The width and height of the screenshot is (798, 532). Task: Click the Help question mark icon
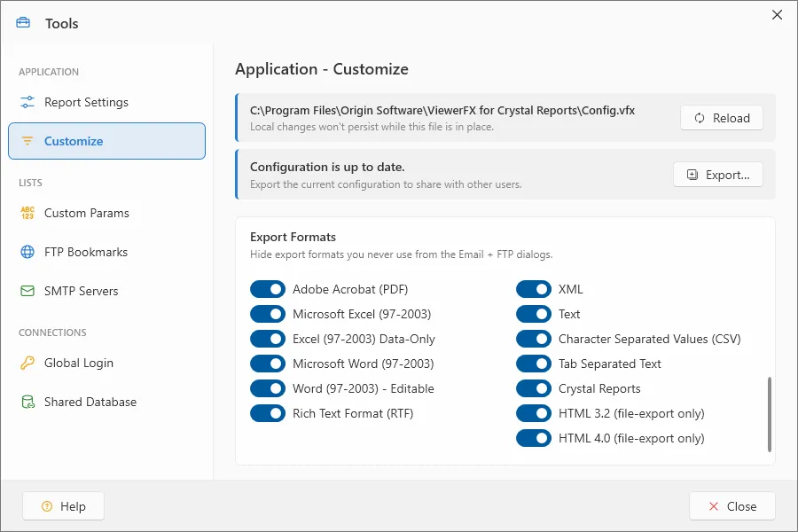click(47, 506)
